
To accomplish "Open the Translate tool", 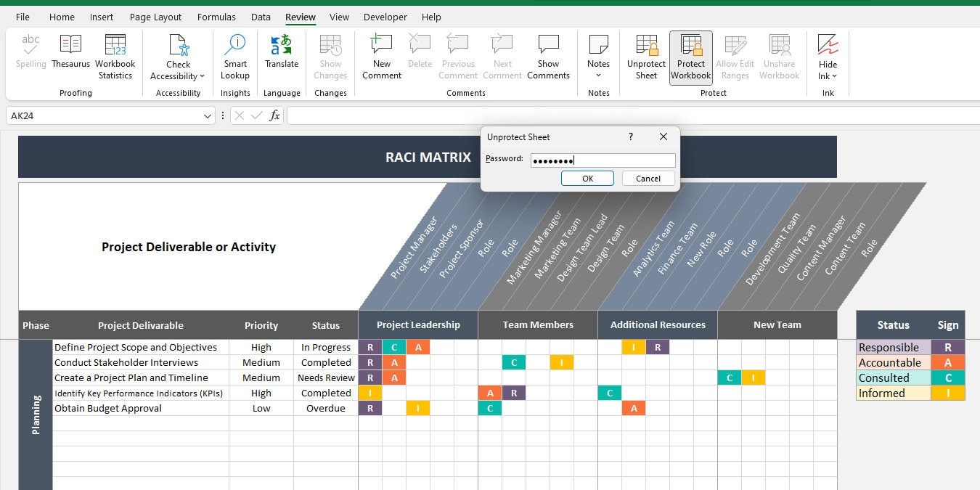I will pos(281,54).
